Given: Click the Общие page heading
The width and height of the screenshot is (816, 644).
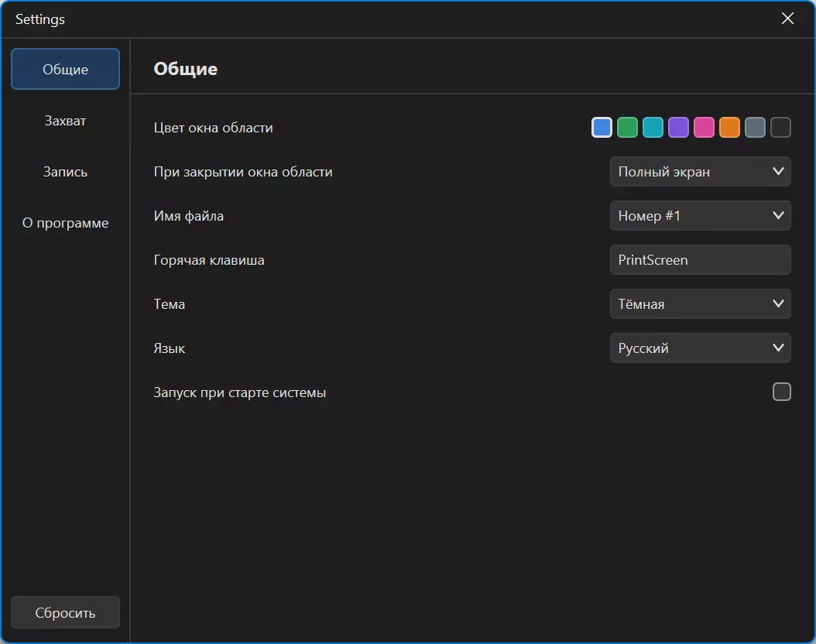Looking at the screenshot, I should (x=186, y=69).
